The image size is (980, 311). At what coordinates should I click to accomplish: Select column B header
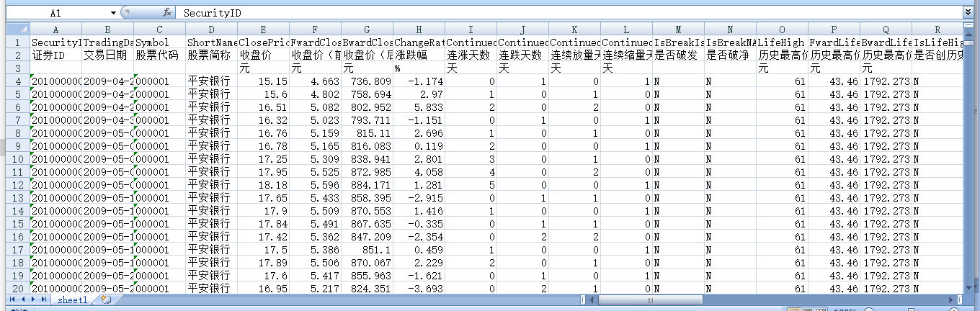(107, 30)
